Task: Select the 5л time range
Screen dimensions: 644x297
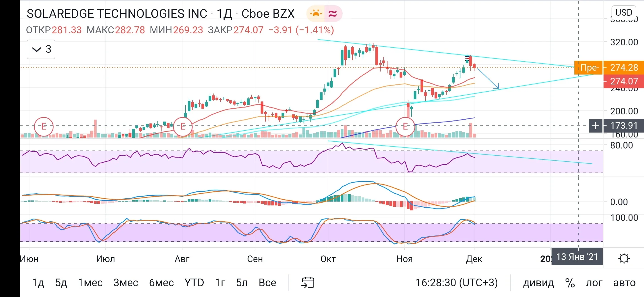Action: (x=242, y=283)
